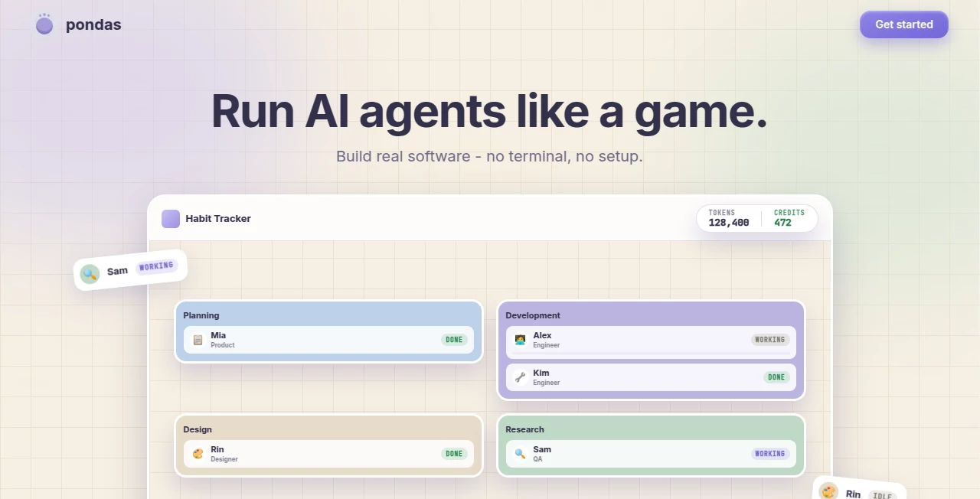The width and height of the screenshot is (980, 499).
Task: Click WORKING status on Sam QA
Action: coord(770,454)
